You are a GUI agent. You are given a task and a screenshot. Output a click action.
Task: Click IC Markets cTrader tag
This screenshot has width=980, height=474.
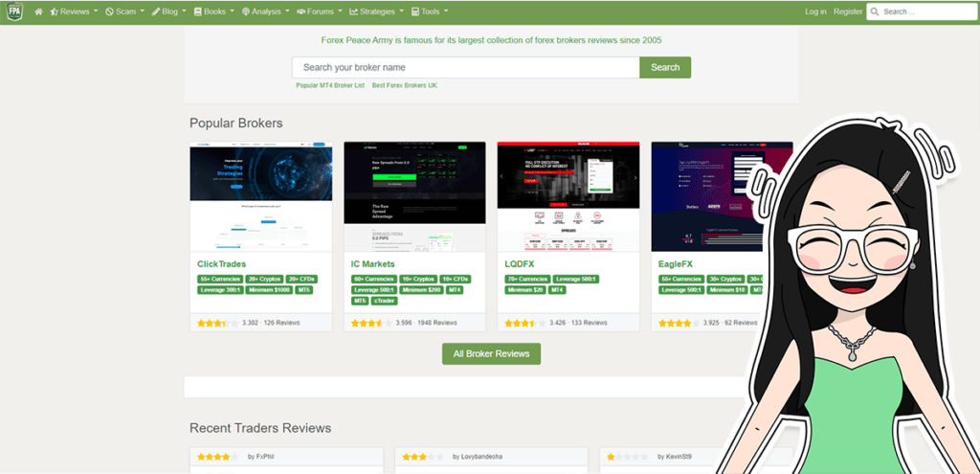click(x=385, y=301)
